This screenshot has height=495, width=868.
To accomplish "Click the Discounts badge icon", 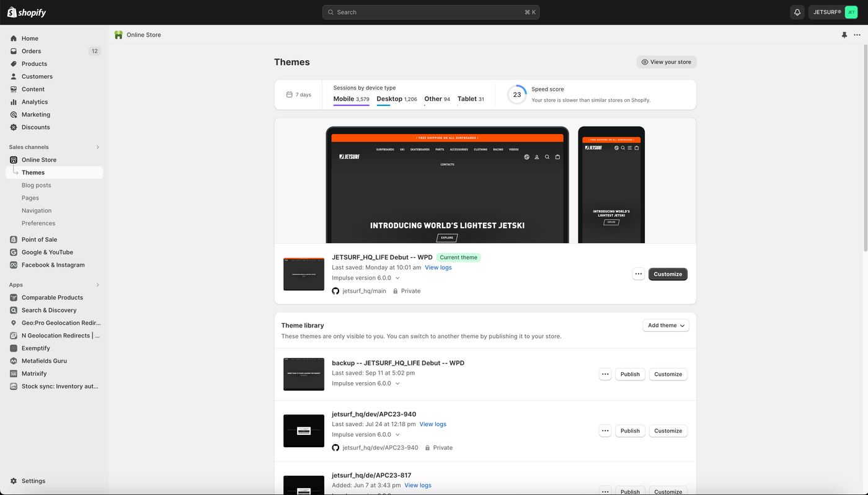I will point(14,127).
